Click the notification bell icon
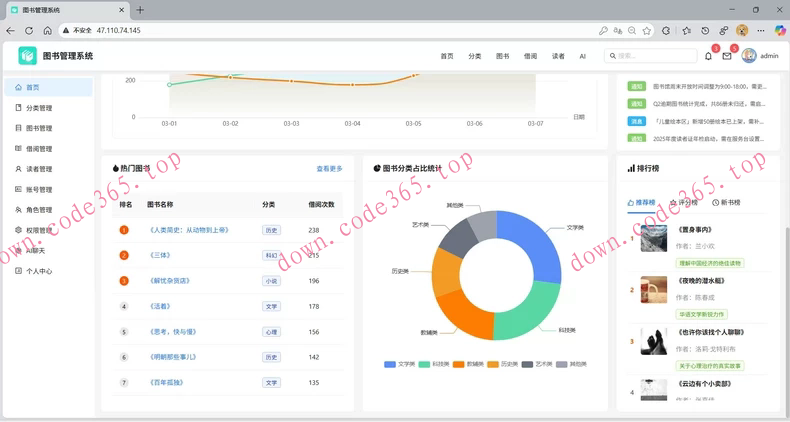This screenshot has height=422, width=790. 708,56
